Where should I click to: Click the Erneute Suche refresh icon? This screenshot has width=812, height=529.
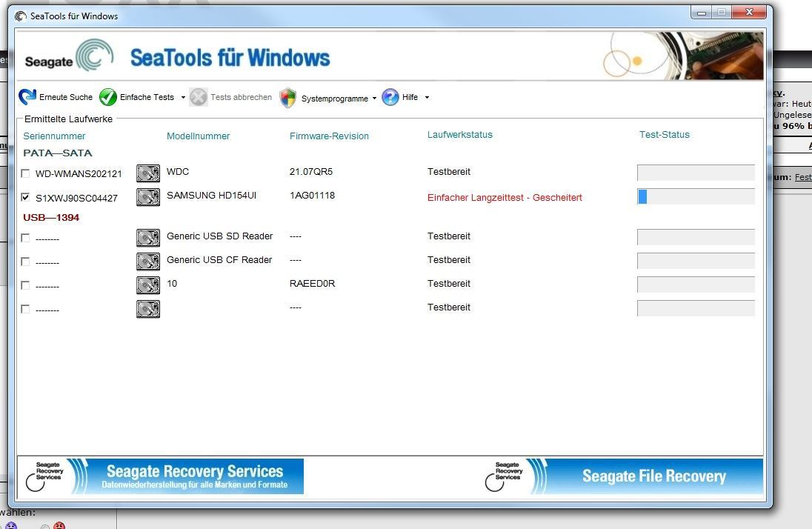coord(27,97)
